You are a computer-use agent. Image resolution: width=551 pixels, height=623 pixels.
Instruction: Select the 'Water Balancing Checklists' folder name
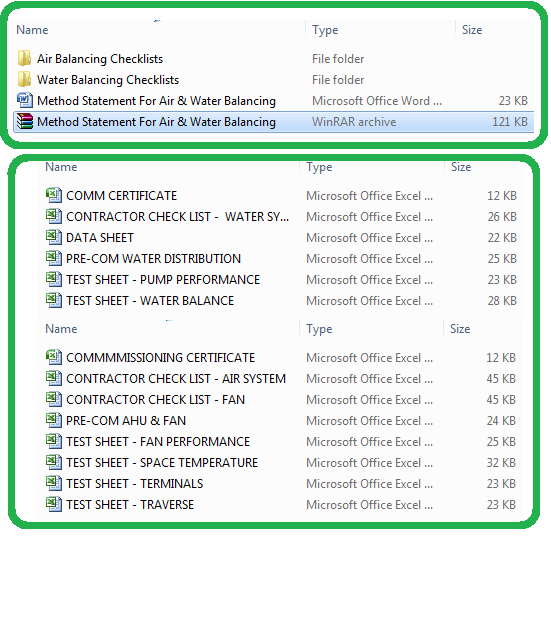pyautogui.click(x=108, y=80)
